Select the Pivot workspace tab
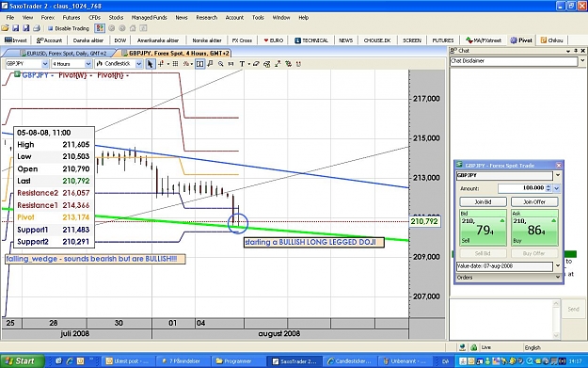This screenshot has width=588, height=368. 521,40
